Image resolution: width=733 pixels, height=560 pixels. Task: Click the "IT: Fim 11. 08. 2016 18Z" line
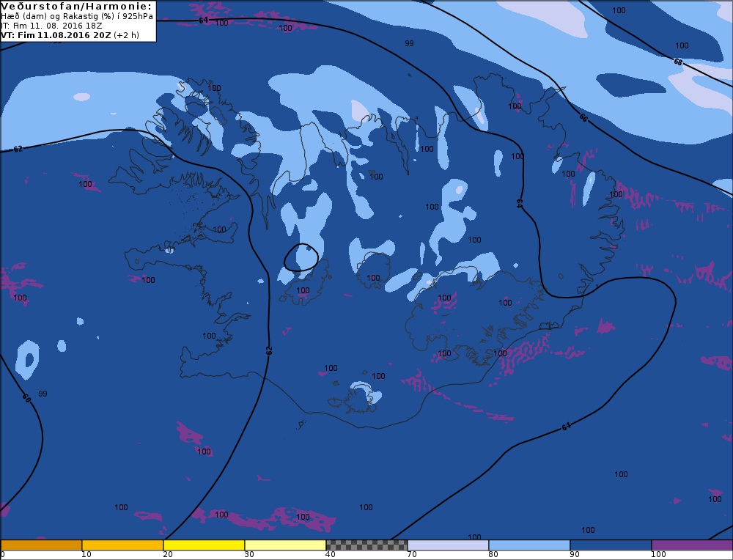[51, 26]
